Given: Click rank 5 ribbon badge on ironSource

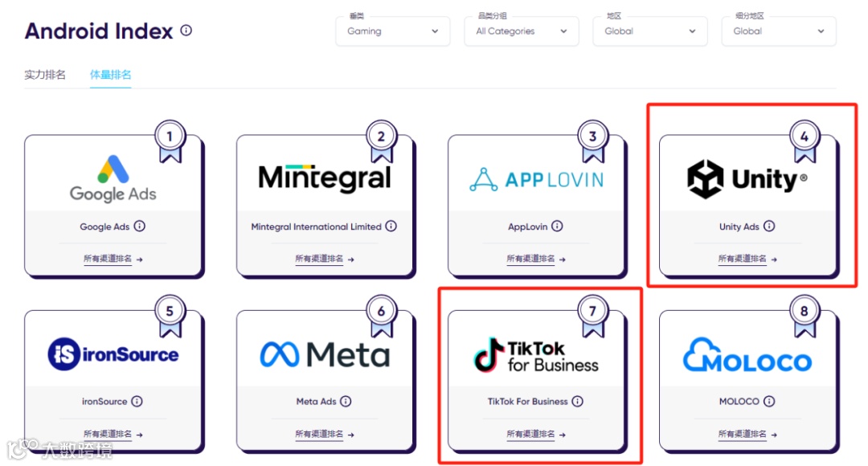Looking at the screenshot, I should pos(170,316).
